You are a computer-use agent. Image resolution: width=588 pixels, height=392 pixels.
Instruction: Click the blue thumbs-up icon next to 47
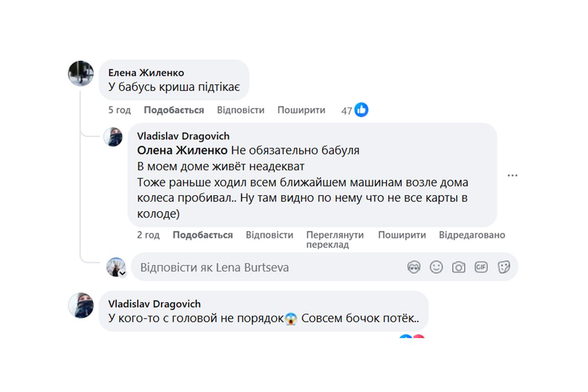pos(361,110)
